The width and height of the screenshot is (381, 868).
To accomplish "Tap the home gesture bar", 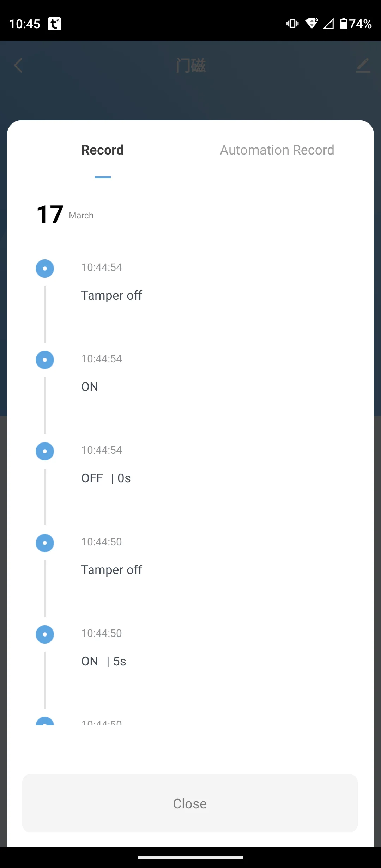I will [x=190, y=857].
